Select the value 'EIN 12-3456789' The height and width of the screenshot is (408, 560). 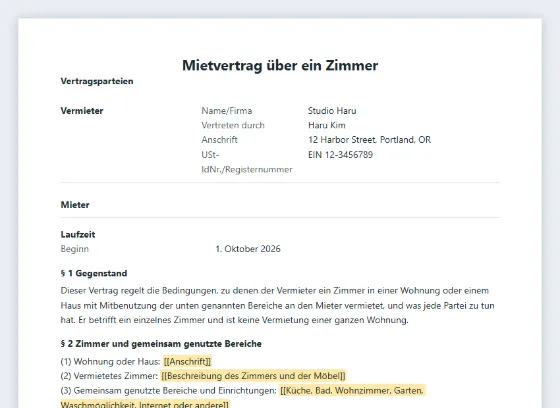[340, 155]
